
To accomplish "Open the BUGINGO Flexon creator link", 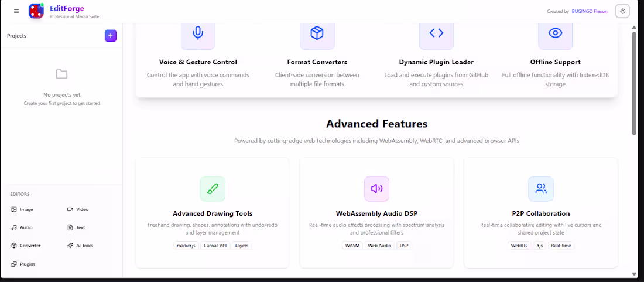I will click(590, 12).
